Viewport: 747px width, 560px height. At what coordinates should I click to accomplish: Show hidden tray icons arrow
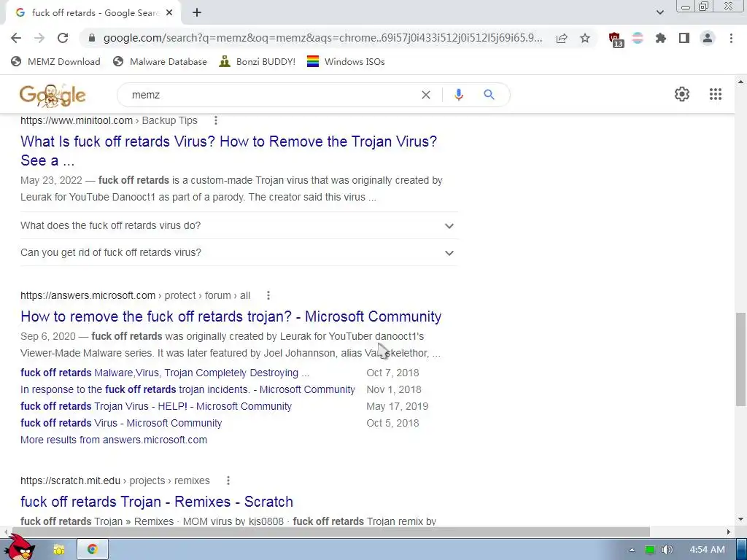point(632,550)
